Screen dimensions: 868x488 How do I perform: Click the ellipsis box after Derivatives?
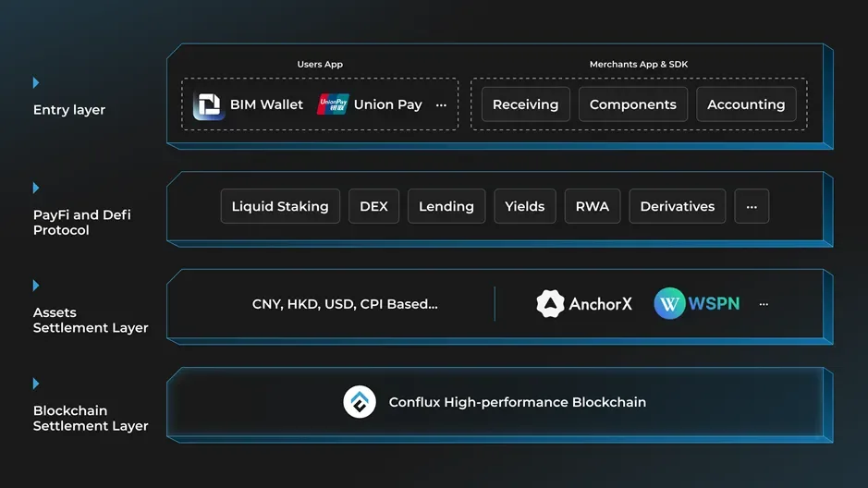tap(752, 206)
